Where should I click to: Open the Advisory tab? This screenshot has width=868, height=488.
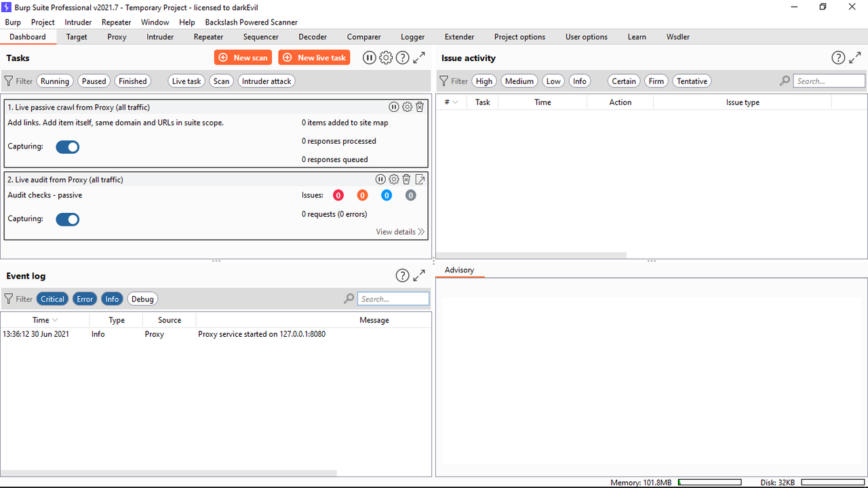click(x=460, y=270)
